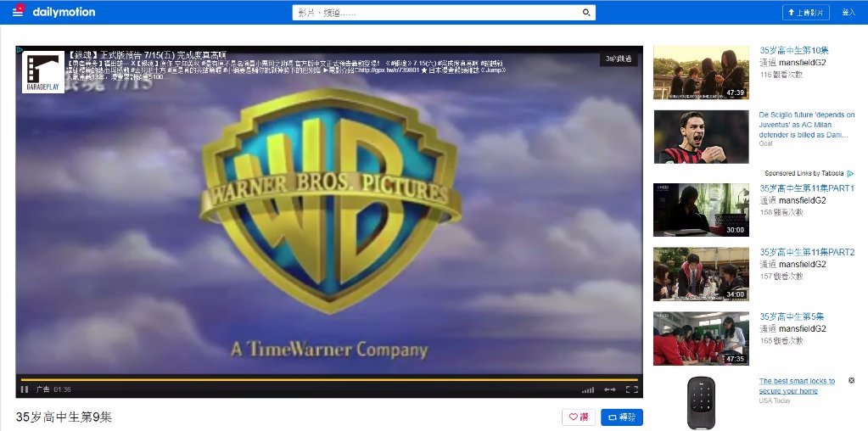
Task: Toggle the wide player mode arrows
Action: 609,389
